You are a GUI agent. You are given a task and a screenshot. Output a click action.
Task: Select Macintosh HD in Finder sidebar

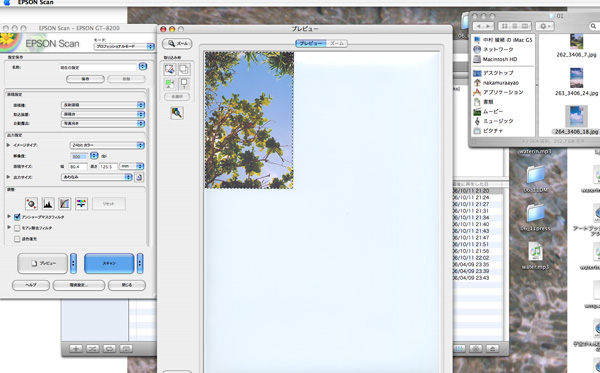pos(500,59)
